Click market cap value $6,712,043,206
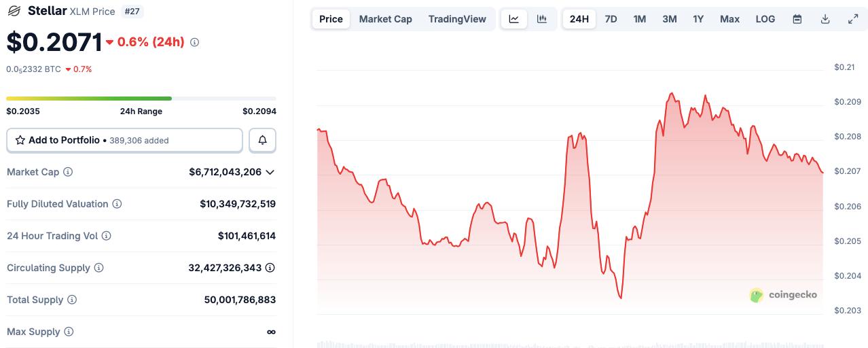868x348 pixels. coord(225,172)
